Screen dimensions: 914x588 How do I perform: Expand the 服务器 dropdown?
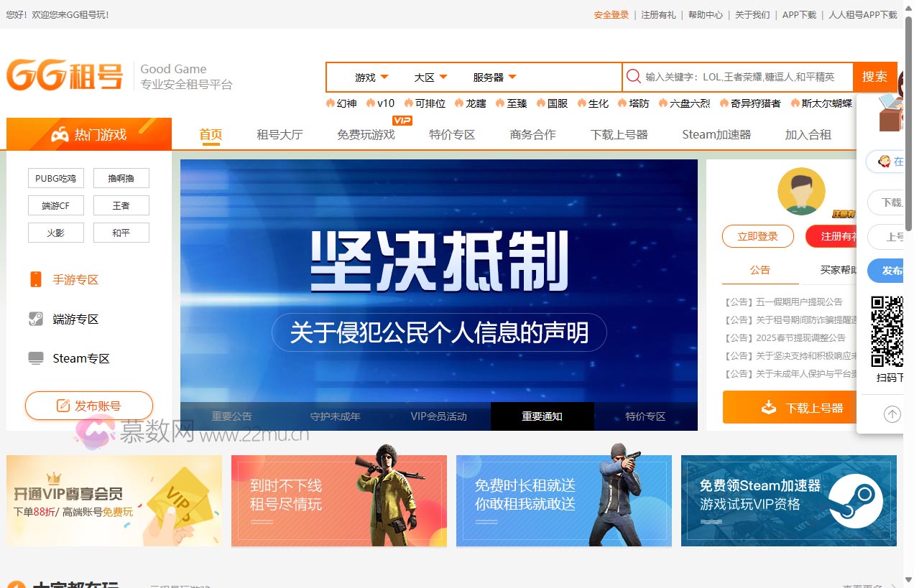(x=494, y=77)
